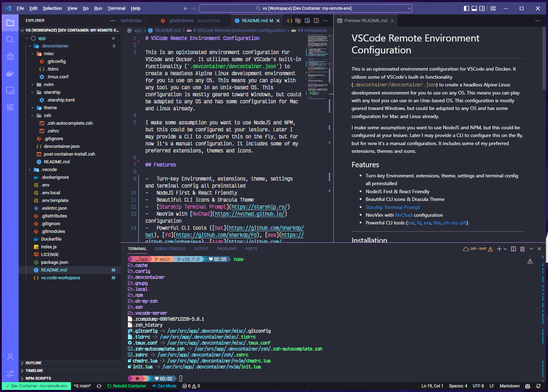Open the notifications bell in status bar

point(538,386)
